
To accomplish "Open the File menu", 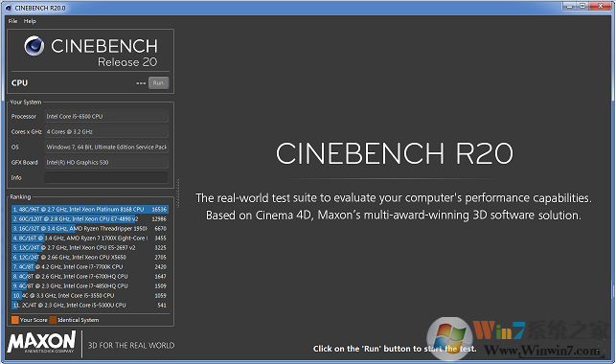I will [12, 21].
